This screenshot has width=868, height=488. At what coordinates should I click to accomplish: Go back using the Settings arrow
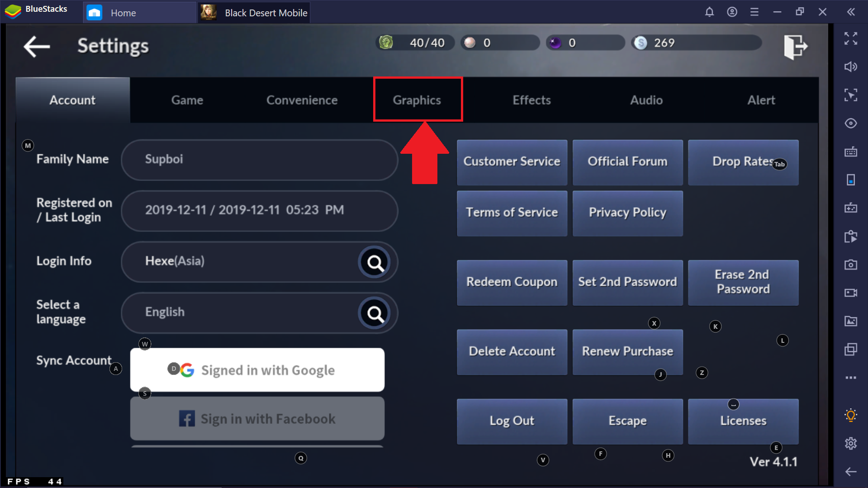[x=37, y=46]
